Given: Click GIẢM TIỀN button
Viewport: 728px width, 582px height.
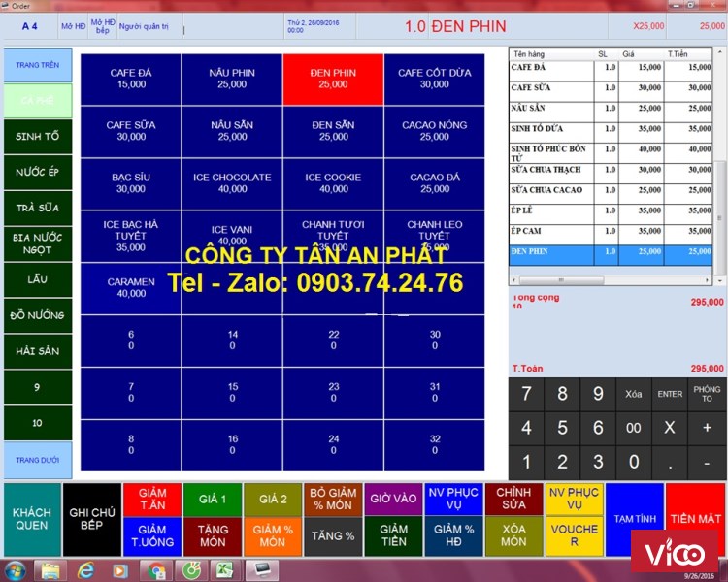Looking at the screenshot, I should [393, 536].
